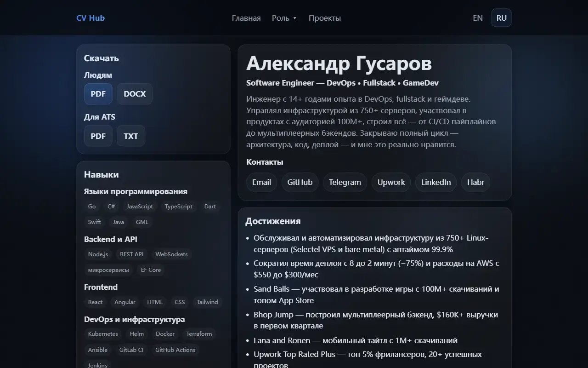Select the RU language option

(502, 18)
